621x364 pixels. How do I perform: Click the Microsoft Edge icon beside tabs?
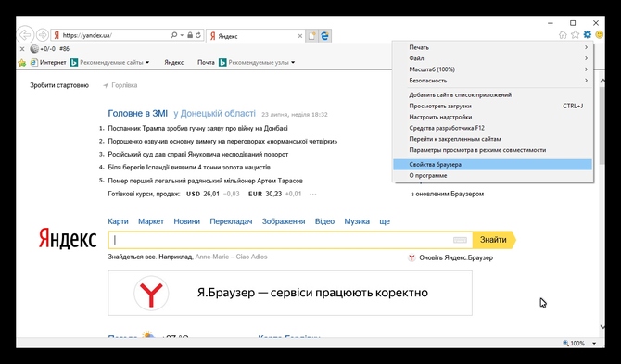click(x=324, y=36)
